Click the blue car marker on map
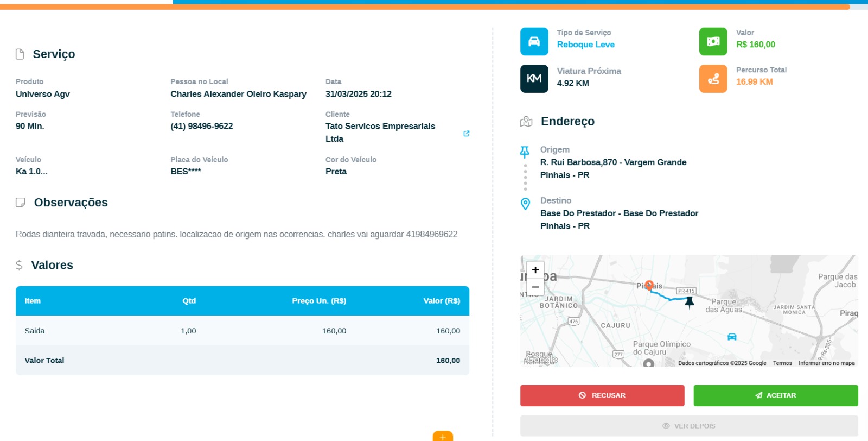The image size is (868, 441). pos(732,337)
